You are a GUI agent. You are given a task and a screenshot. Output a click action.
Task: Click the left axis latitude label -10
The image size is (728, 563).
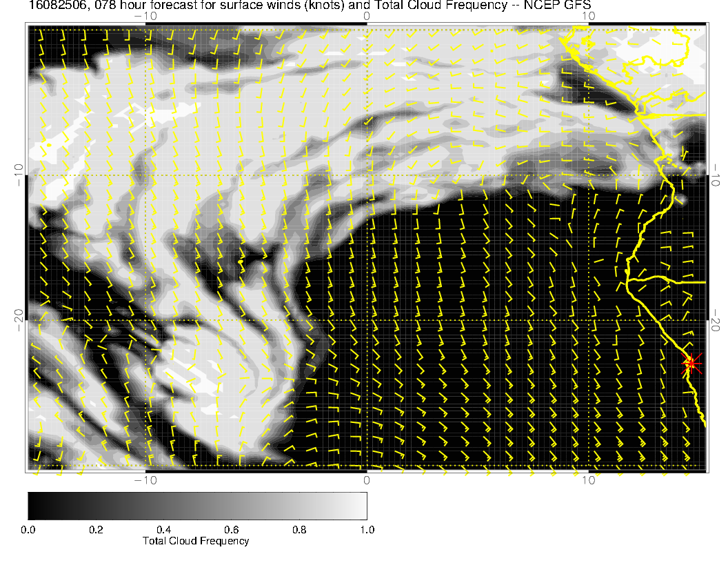tap(18, 175)
